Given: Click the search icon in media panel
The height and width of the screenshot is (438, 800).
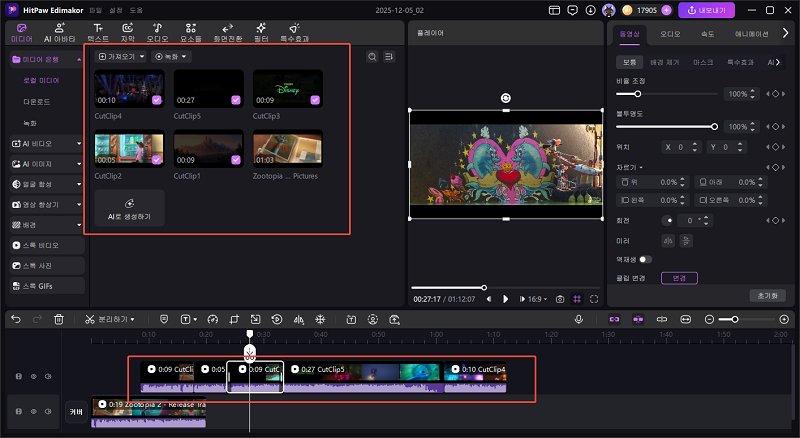Looking at the screenshot, I should pyautogui.click(x=372, y=57).
